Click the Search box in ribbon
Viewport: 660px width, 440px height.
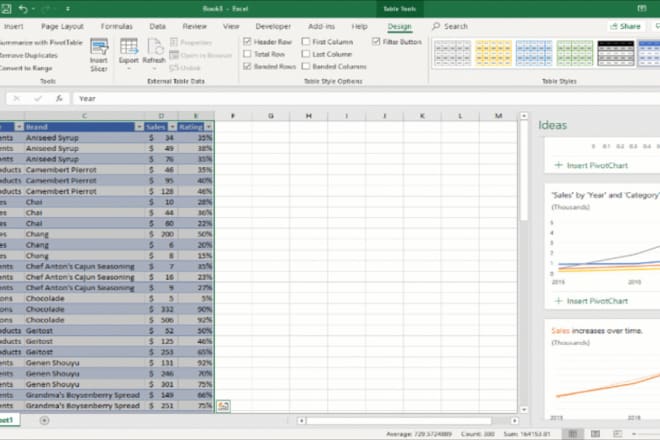pos(450,26)
